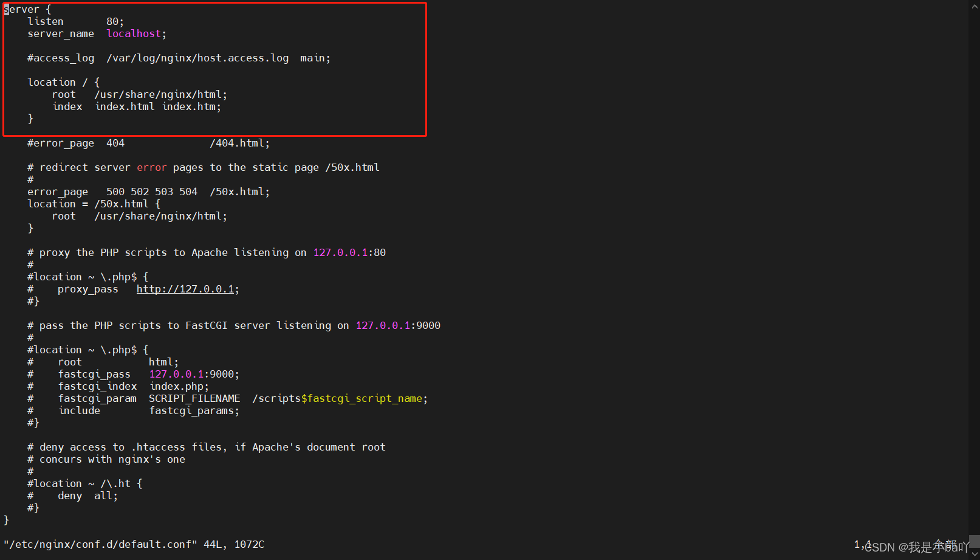Click the 'deny' commented directive

[x=70, y=496]
